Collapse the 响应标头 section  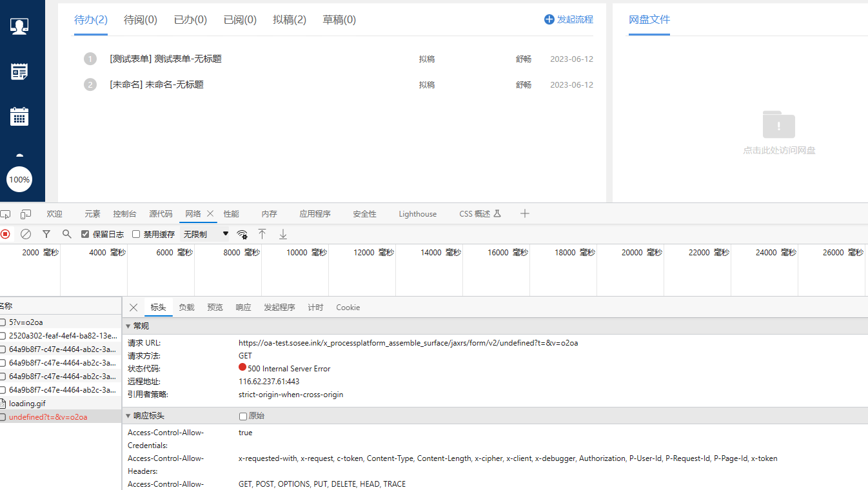128,416
